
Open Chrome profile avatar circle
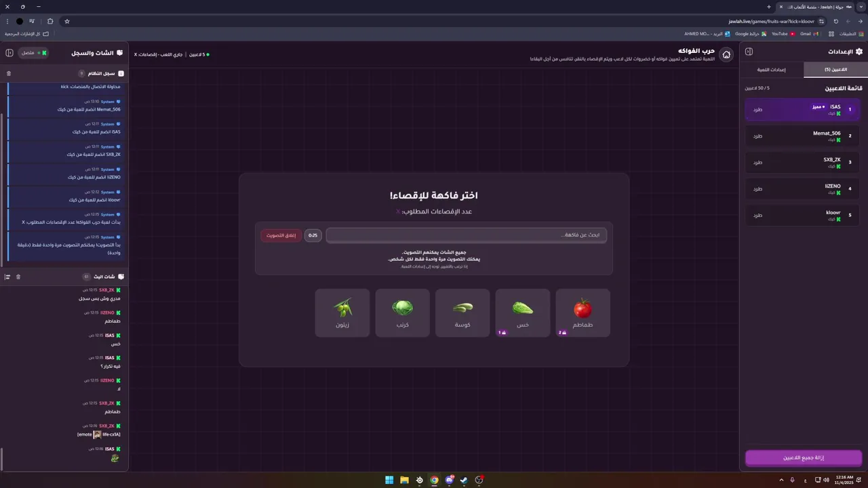tap(20, 21)
